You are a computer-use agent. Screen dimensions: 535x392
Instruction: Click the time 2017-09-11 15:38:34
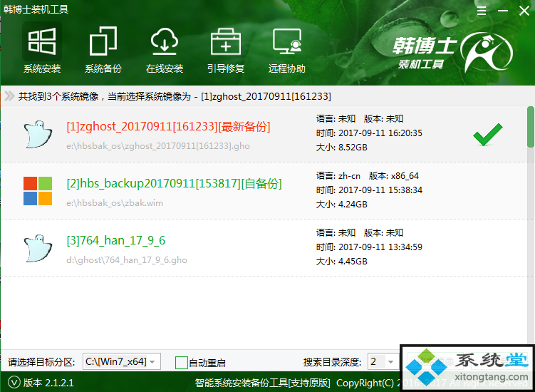[x=380, y=190]
